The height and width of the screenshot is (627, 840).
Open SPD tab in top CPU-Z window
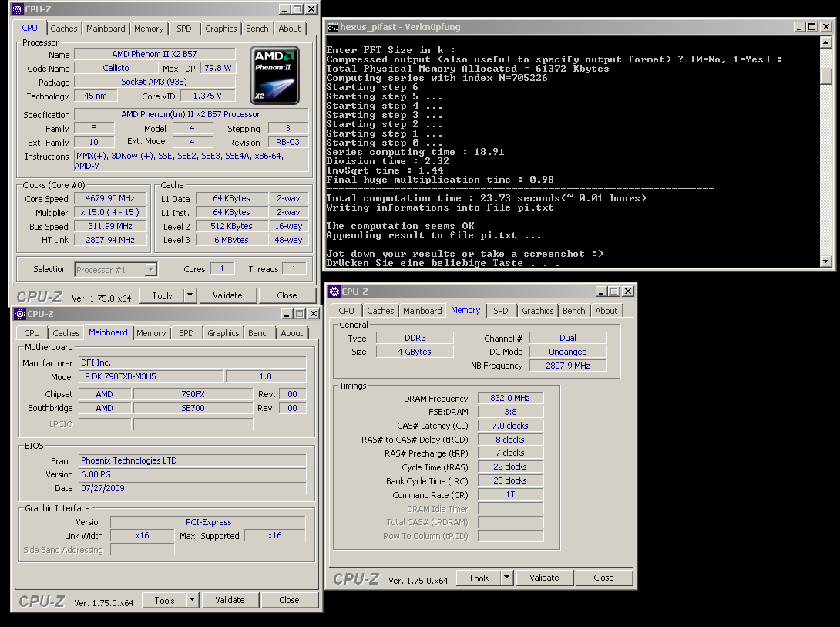pos(183,29)
